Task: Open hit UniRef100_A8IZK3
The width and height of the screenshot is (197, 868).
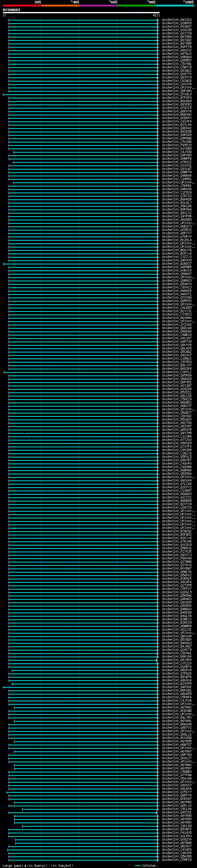Action: coord(176,20)
